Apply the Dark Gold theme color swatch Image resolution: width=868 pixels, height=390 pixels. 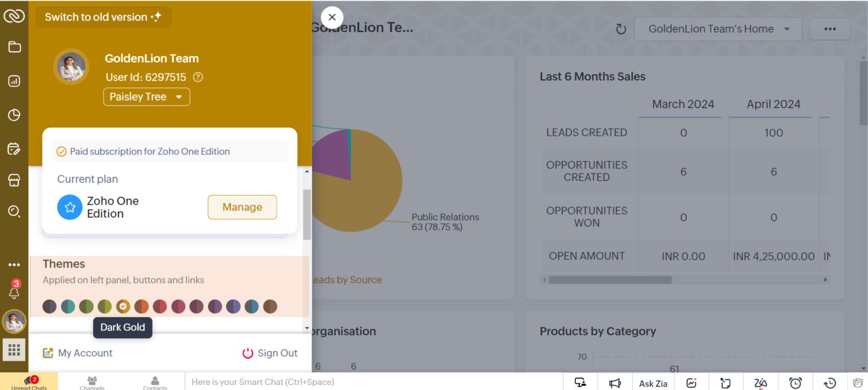tap(123, 306)
